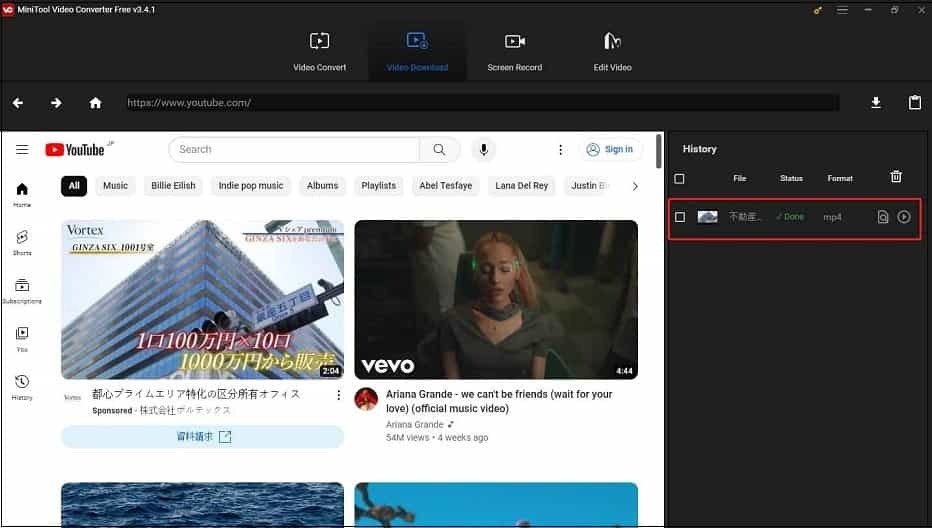Click Ariana Grande channel avatar
This screenshot has height=528, width=932.
pos(366,399)
